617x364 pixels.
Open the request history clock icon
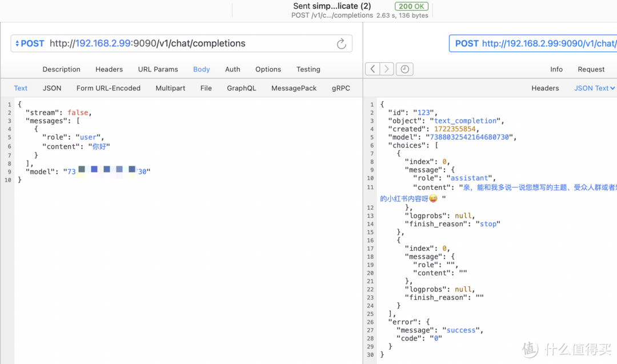tap(404, 69)
